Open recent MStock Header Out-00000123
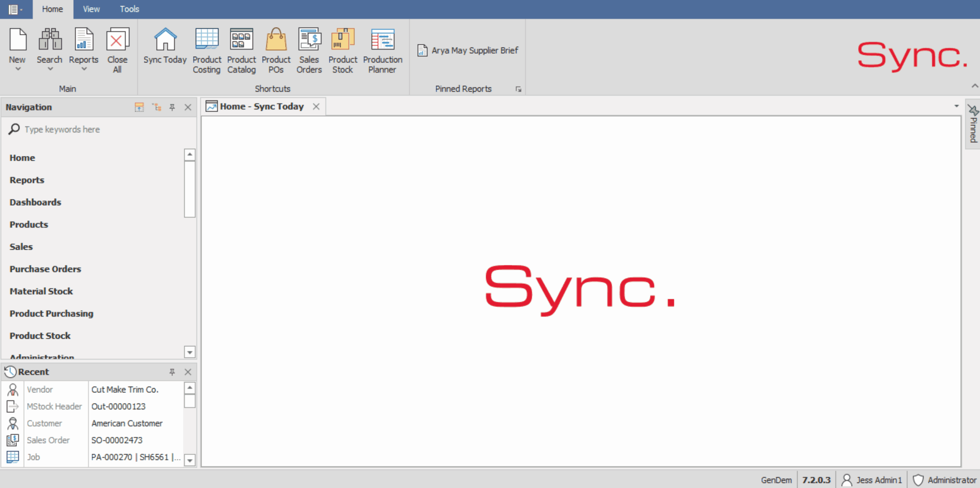Viewport: 980px width, 488px height. tap(118, 406)
